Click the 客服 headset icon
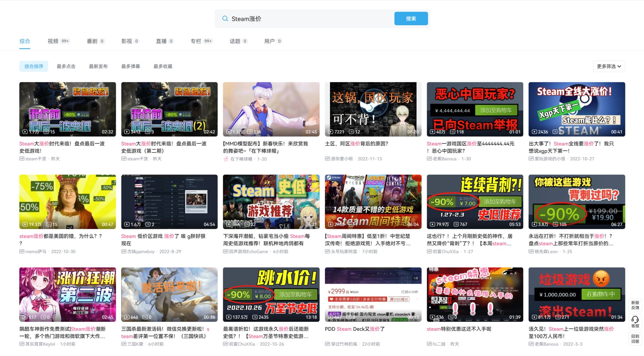The image size is (644, 356). coord(635,320)
